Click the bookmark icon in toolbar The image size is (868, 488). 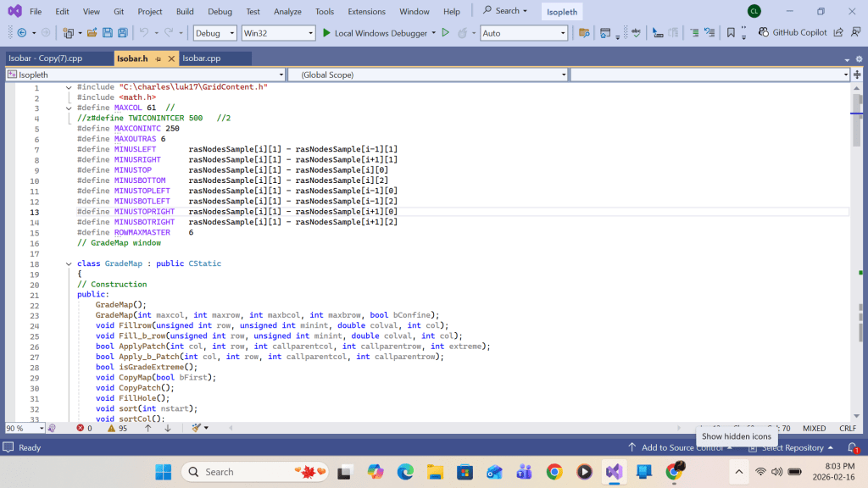click(731, 33)
